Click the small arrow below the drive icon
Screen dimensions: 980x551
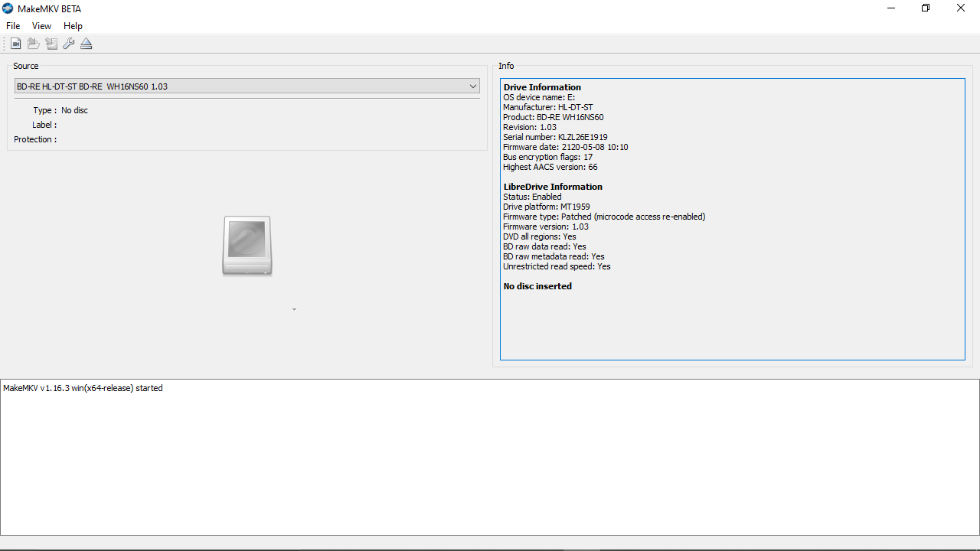294,310
